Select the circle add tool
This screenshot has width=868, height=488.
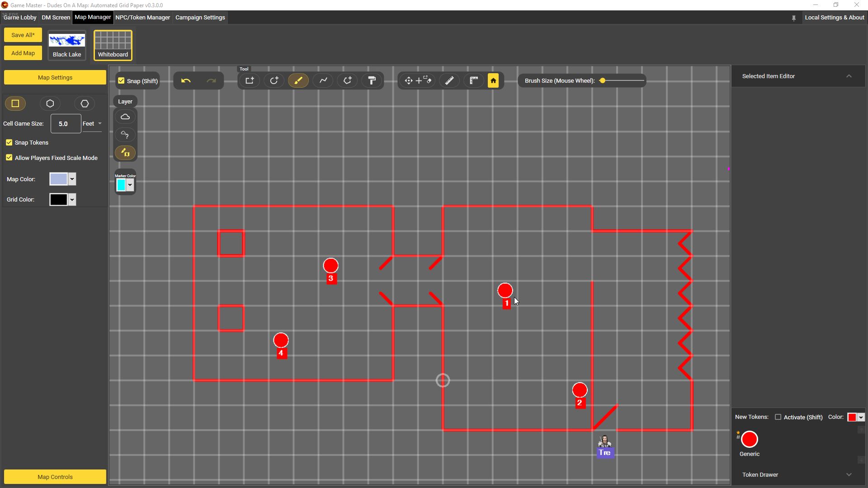(x=274, y=81)
